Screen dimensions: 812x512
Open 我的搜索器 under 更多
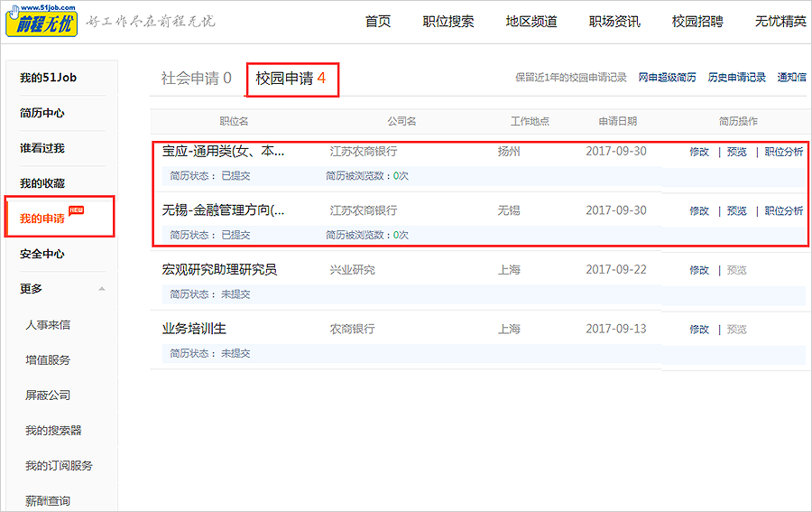[53, 431]
